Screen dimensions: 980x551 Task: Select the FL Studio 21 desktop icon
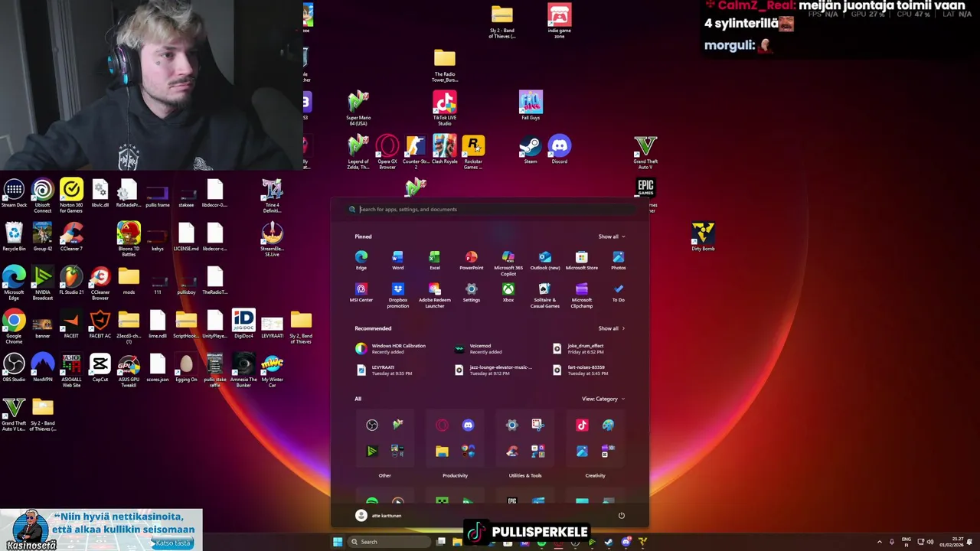tap(71, 280)
